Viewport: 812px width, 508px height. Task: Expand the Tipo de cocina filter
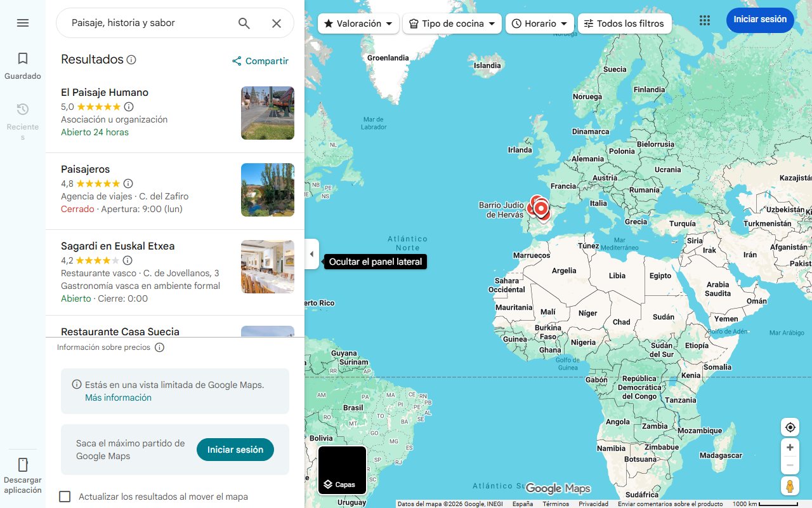(x=452, y=23)
